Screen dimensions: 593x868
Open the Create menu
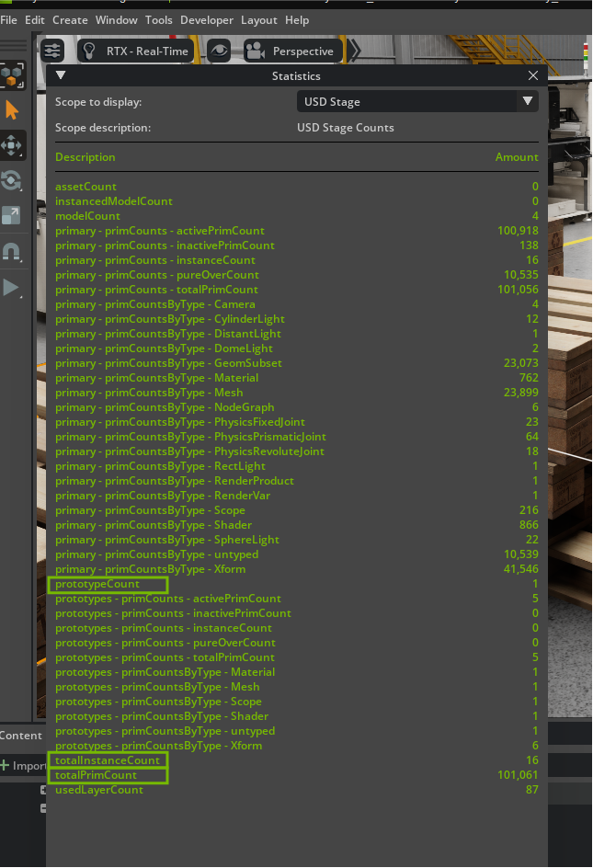click(70, 20)
